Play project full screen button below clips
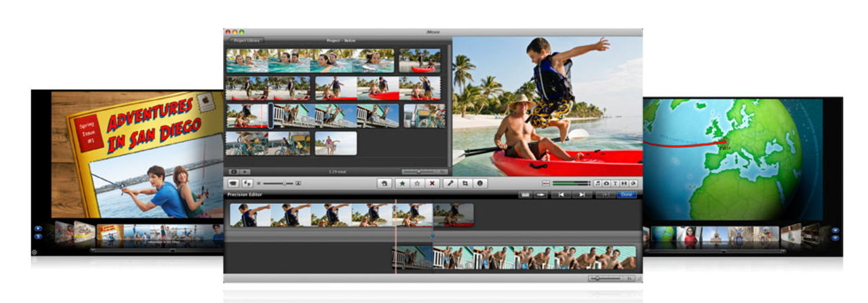 click(234, 171)
